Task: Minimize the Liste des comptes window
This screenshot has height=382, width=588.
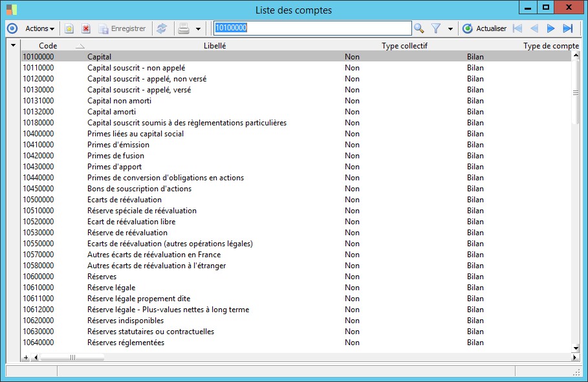Action: coord(528,8)
